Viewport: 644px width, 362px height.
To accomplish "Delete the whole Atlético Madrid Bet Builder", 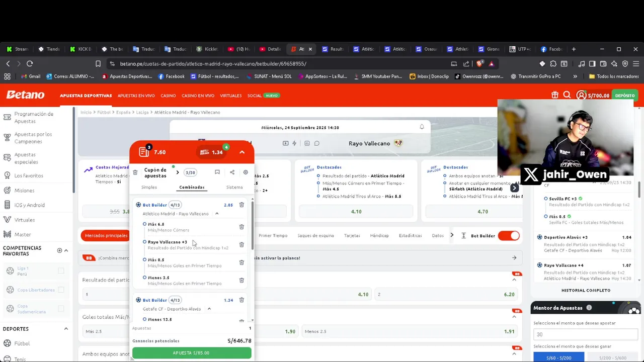I will point(242,205).
